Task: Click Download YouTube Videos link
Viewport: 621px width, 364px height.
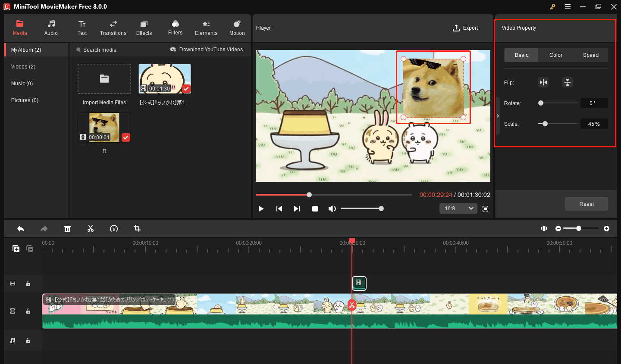Action: pyautogui.click(x=207, y=50)
